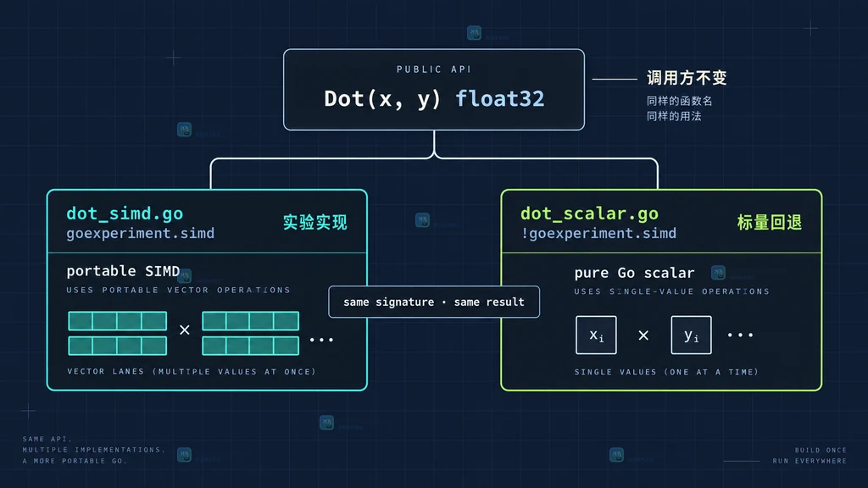Screen dimensions: 868x488
Task: Select the dot_simd.go file name
Action: [x=125, y=213]
